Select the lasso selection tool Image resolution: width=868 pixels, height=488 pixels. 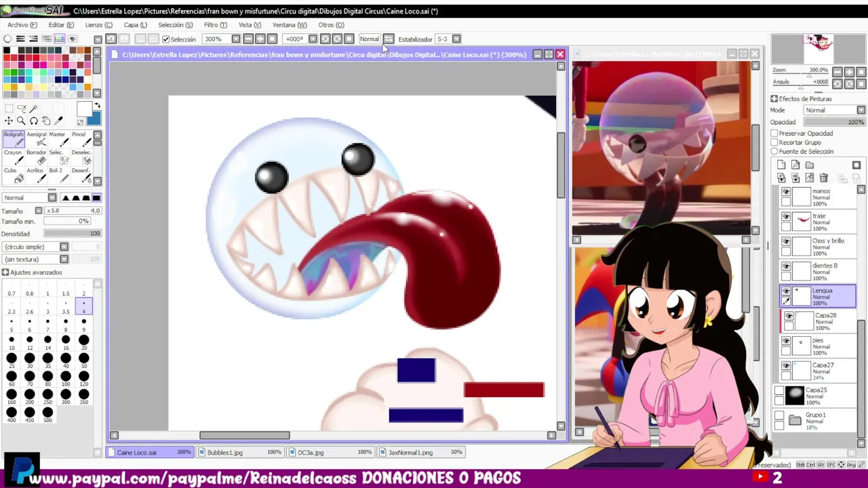(x=21, y=108)
